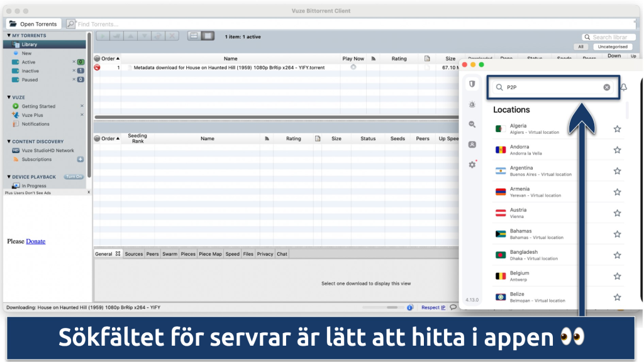Select the Library item in sidebar
The image size is (644, 362).
click(x=29, y=45)
